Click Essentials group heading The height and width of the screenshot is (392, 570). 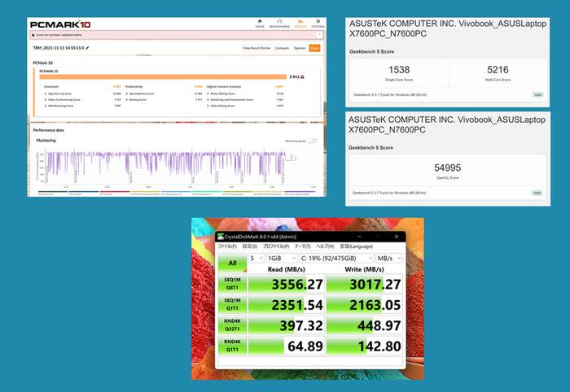coord(51,87)
